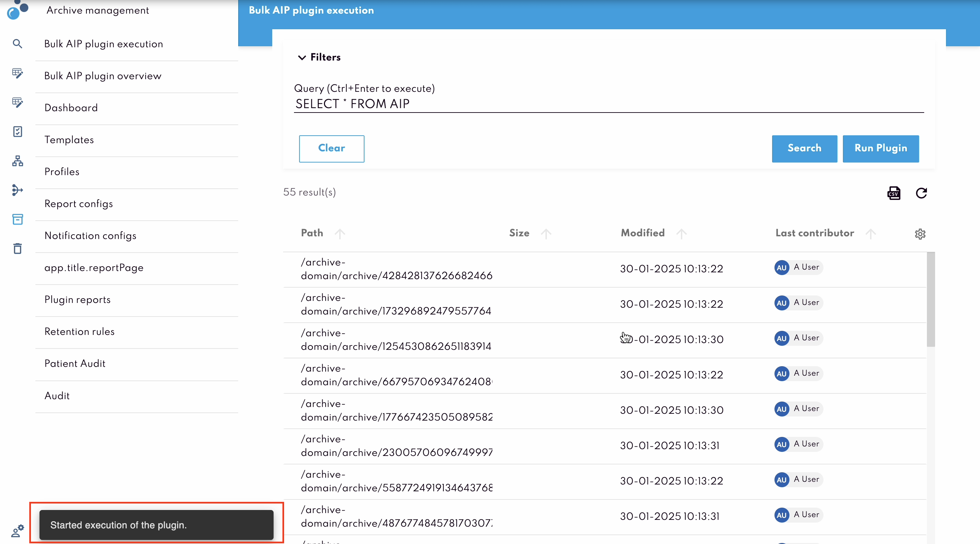Click the hierarchy tree sidebar icon
980x544 pixels.
[x=17, y=161]
